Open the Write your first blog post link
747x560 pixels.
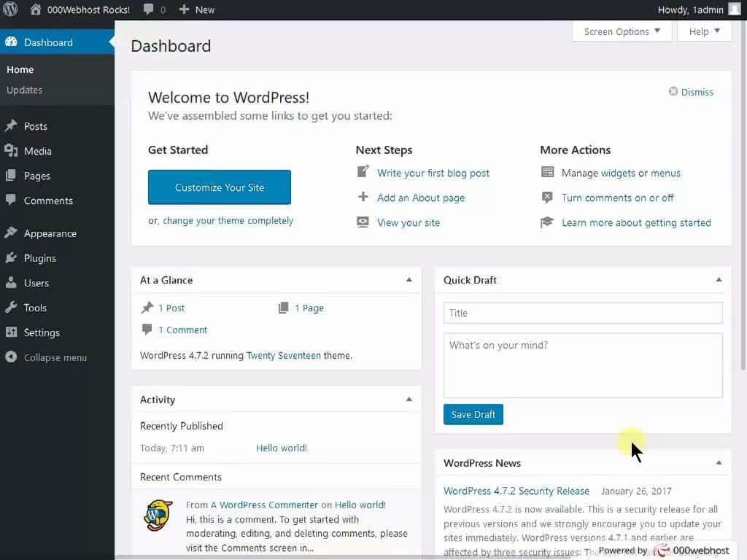coord(433,173)
